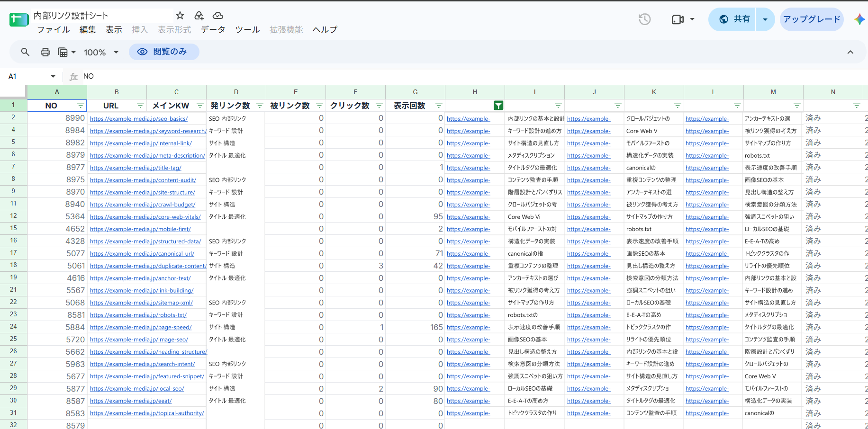Open the 編集 menu
Image resolution: width=868 pixels, height=429 pixels.
click(88, 30)
